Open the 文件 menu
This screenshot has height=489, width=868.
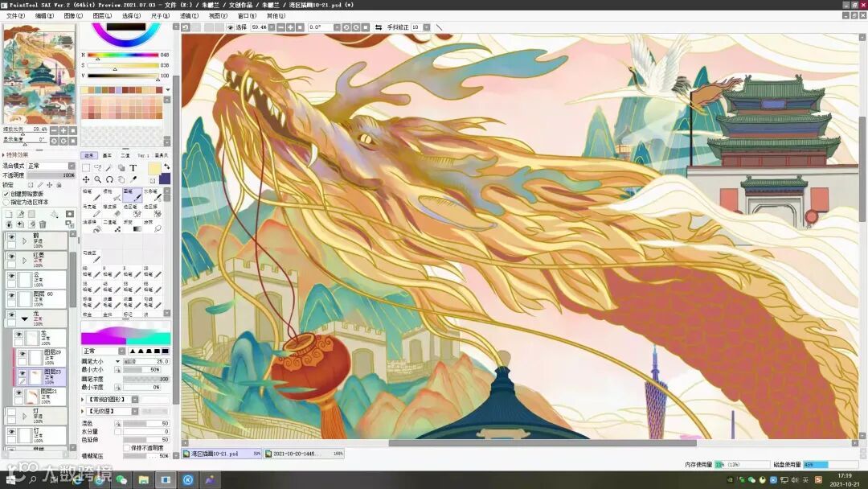(x=15, y=16)
